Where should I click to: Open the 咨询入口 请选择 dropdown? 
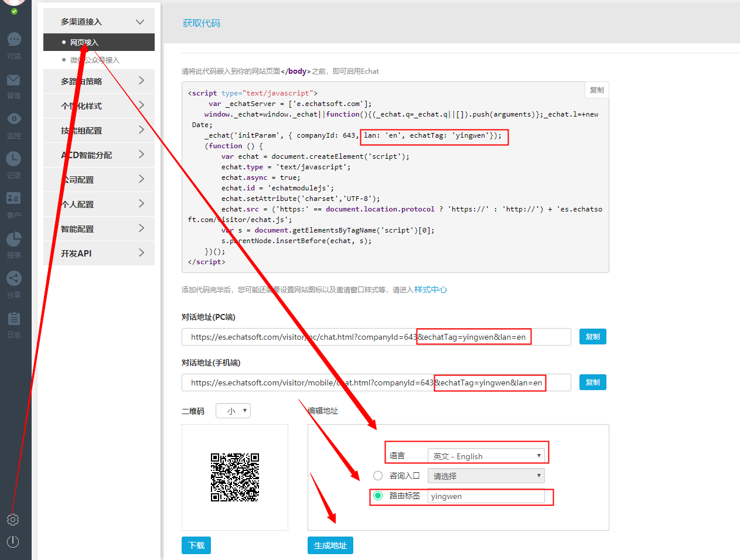486,476
